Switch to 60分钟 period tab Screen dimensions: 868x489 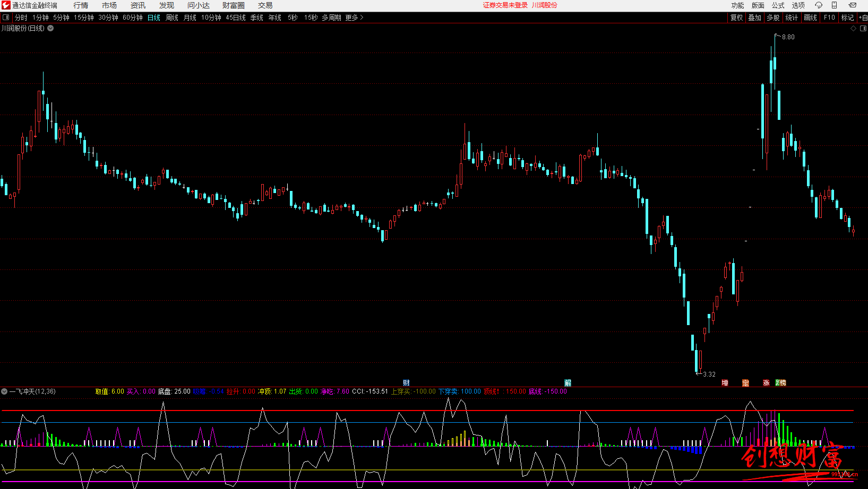point(133,18)
